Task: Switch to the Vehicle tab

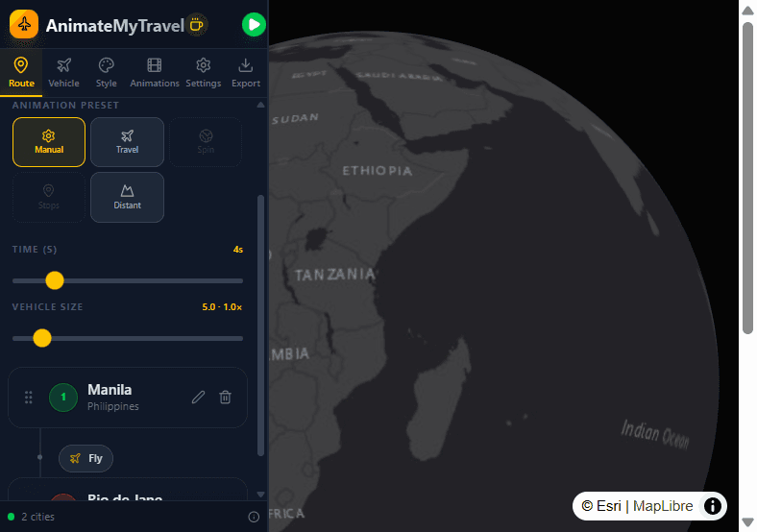Action: pos(63,73)
